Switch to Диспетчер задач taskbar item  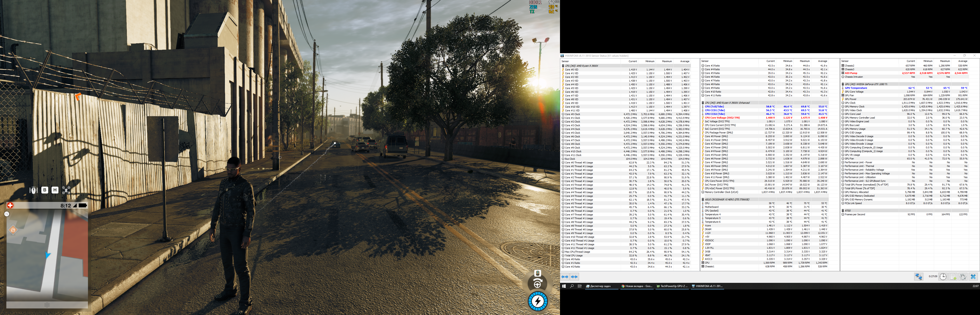tap(600, 286)
